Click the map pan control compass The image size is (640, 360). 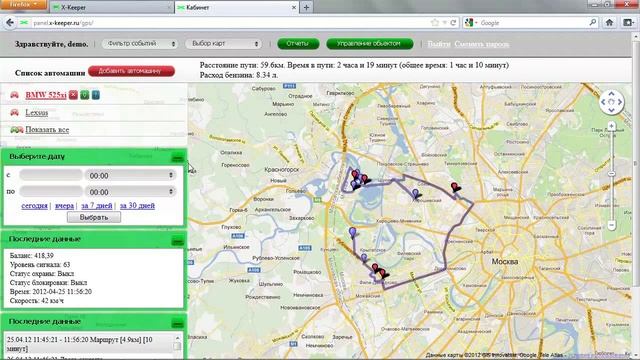(611, 102)
